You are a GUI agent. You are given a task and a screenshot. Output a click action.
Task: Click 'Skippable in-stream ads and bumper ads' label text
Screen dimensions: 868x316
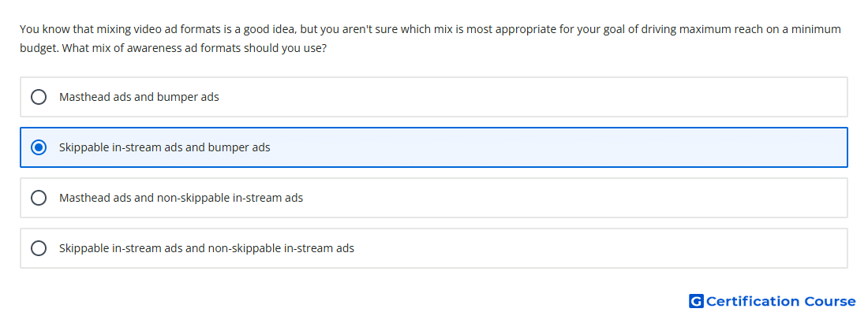(x=164, y=147)
